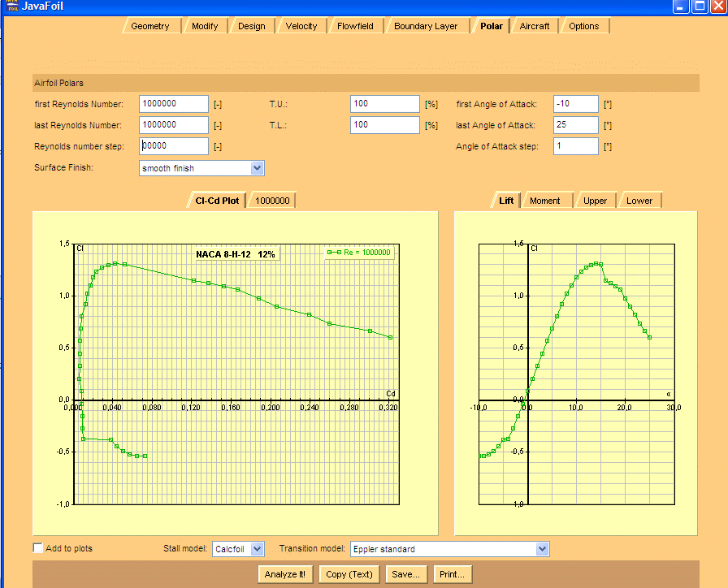Show the Moment plot tab

tap(544, 201)
